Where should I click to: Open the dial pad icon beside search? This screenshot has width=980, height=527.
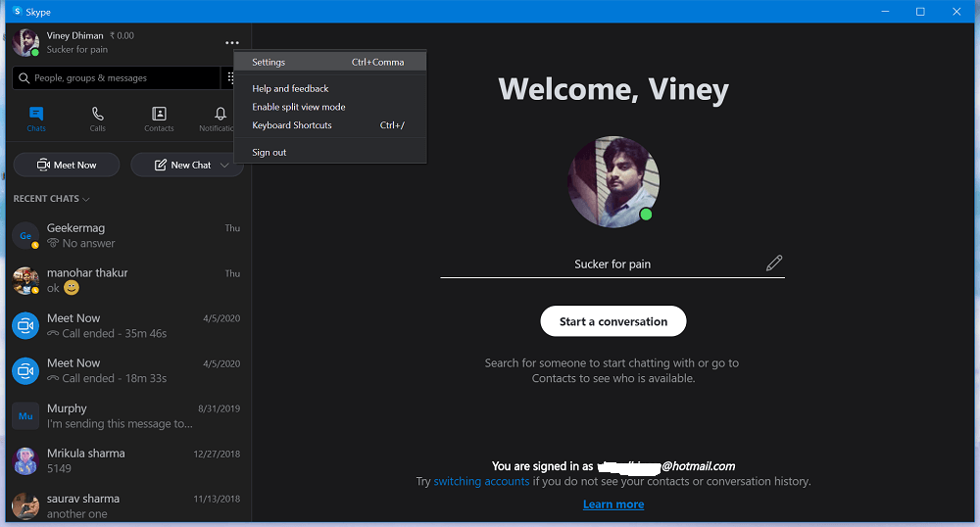[230, 77]
